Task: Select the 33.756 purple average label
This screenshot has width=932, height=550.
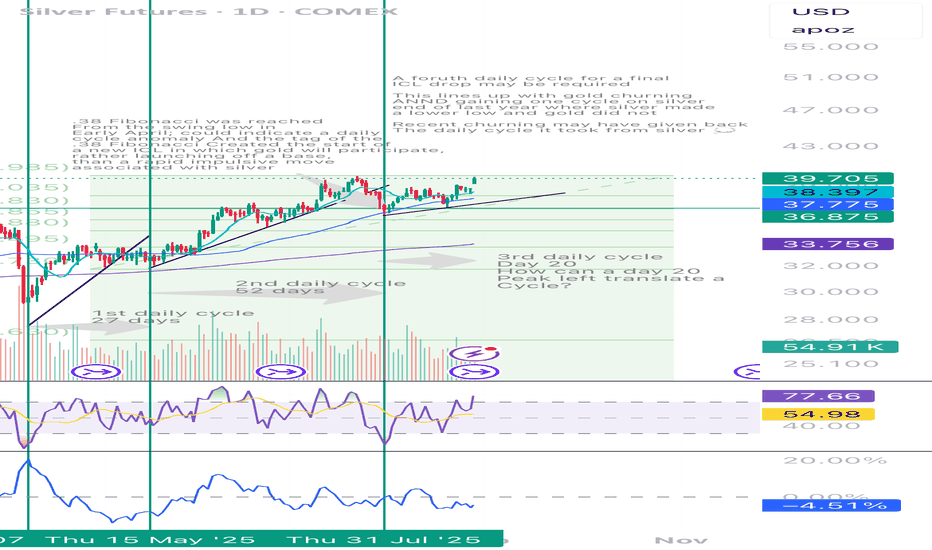Action: click(x=827, y=244)
